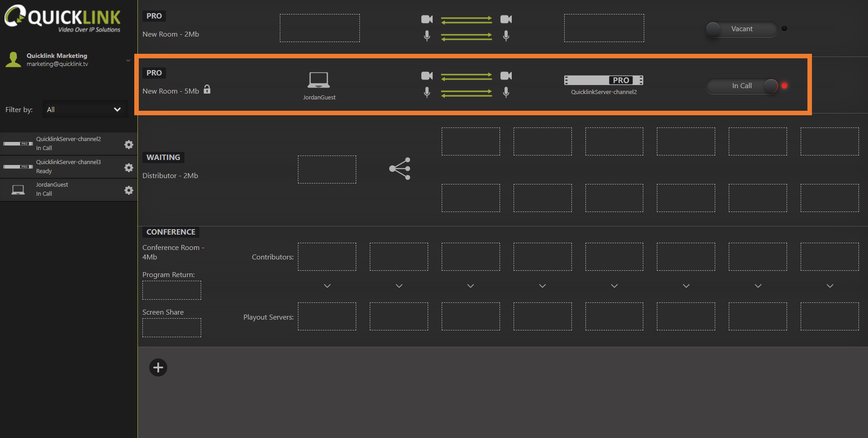Click the Distributor - 2Mb label
The height and width of the screenshot is (438, 868).
tap(170, 176)
